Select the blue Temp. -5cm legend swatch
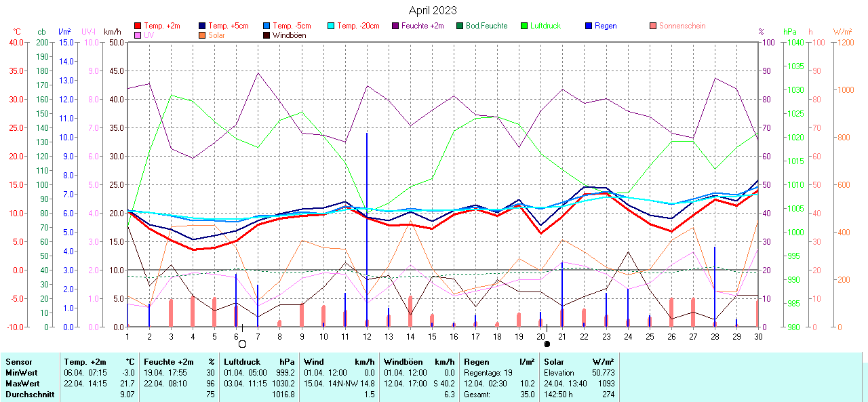868x402 pixels. (267, 26)
